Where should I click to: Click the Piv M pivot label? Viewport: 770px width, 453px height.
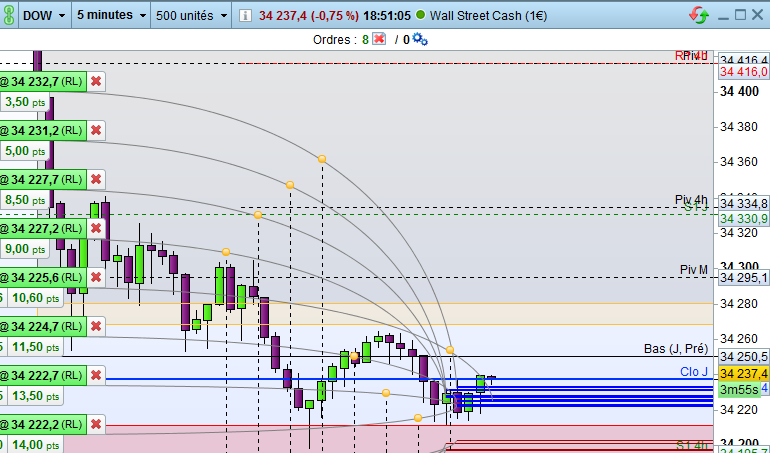(694, 269)
